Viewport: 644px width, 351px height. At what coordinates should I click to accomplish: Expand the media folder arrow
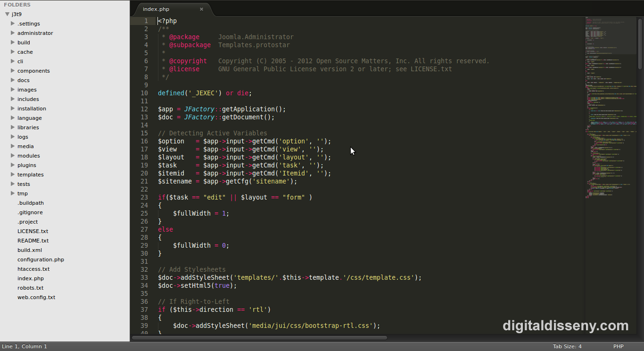(x=13, y=146)
